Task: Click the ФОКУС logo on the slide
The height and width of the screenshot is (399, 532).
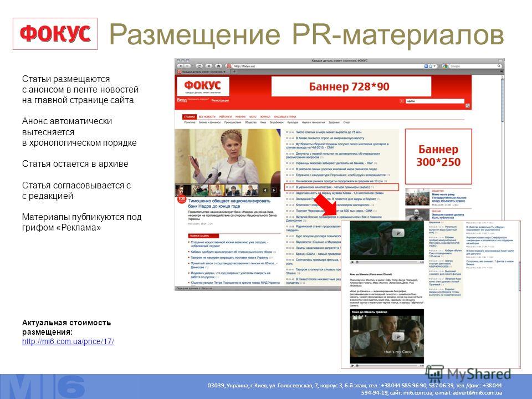Action: tap(55, 34)
